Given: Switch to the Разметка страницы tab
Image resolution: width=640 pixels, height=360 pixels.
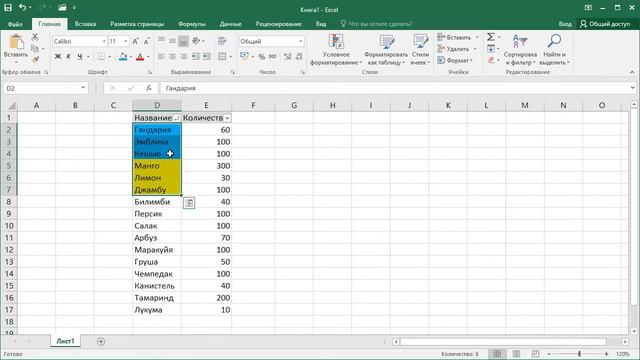Looking at the screenshot, I should tap(137, 24).
